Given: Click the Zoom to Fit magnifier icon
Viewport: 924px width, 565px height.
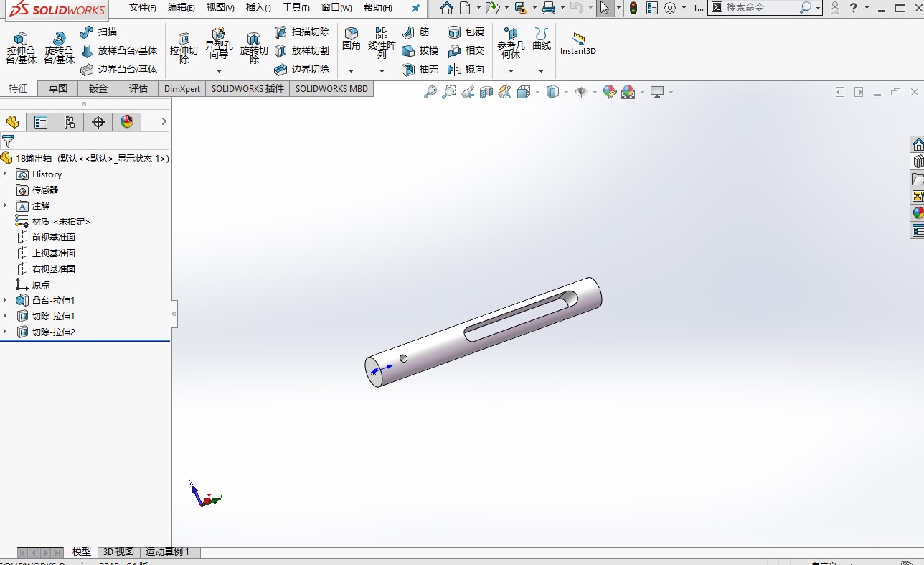Looking at the screenshot, I should [x=430, y=92].
